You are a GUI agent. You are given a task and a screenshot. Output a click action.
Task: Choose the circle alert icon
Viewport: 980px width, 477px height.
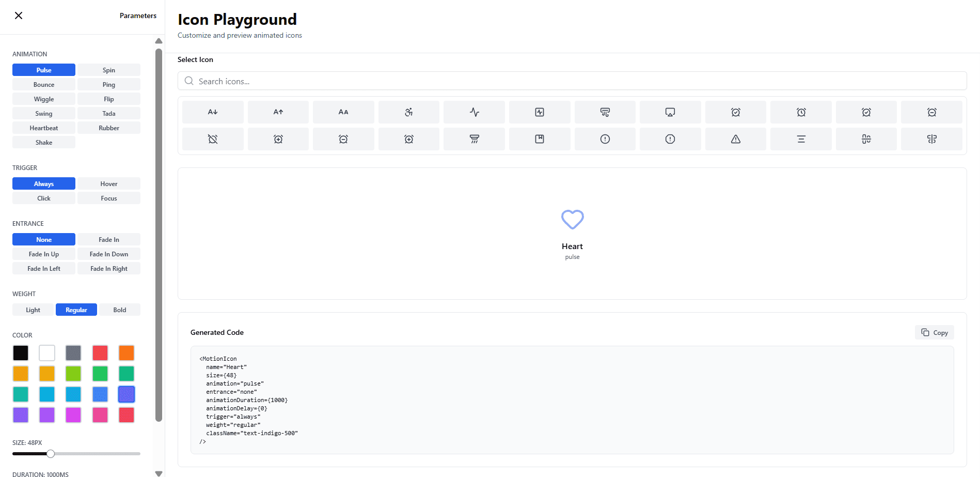point(605,139)
